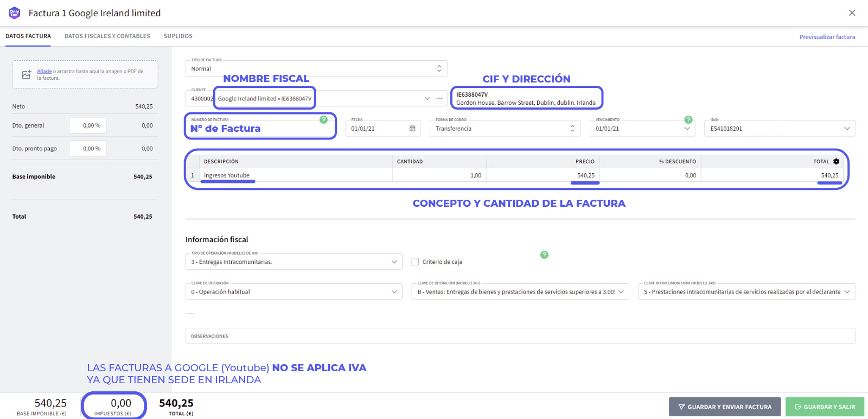
Task: Expand the IBAN dropdown
Action: 847,129
